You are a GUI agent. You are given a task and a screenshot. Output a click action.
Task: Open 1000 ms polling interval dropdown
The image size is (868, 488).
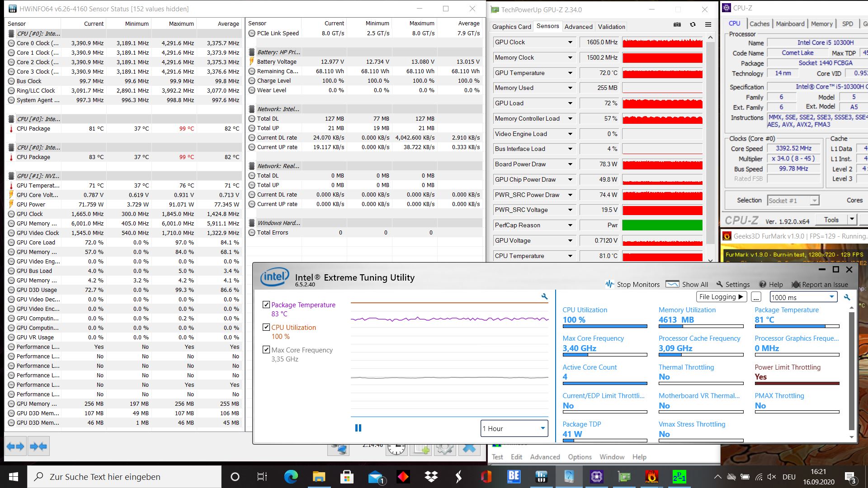(803, 297)
